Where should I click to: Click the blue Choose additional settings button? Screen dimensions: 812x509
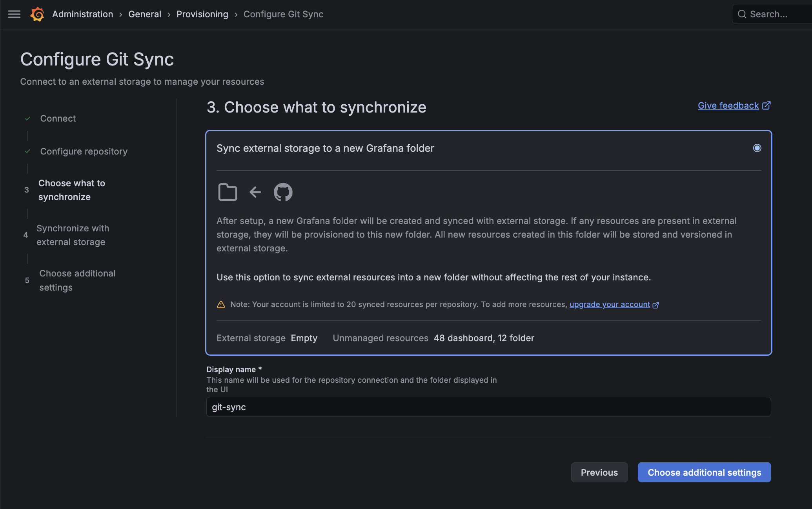click(x=704, y=473)
